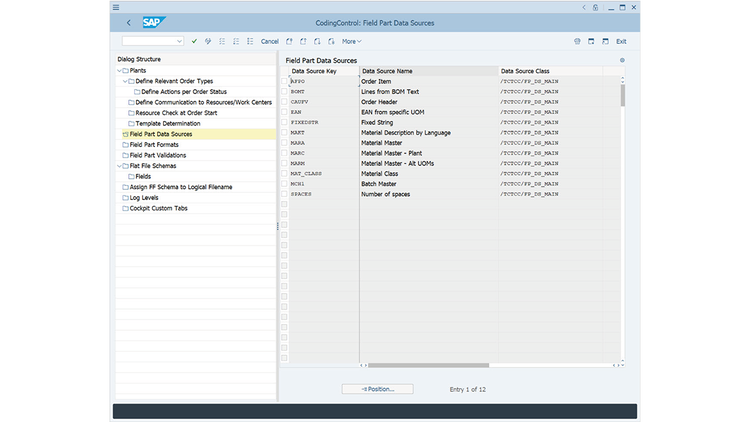
Task: Click folder icon next to Fields
Action: point(131,177)
